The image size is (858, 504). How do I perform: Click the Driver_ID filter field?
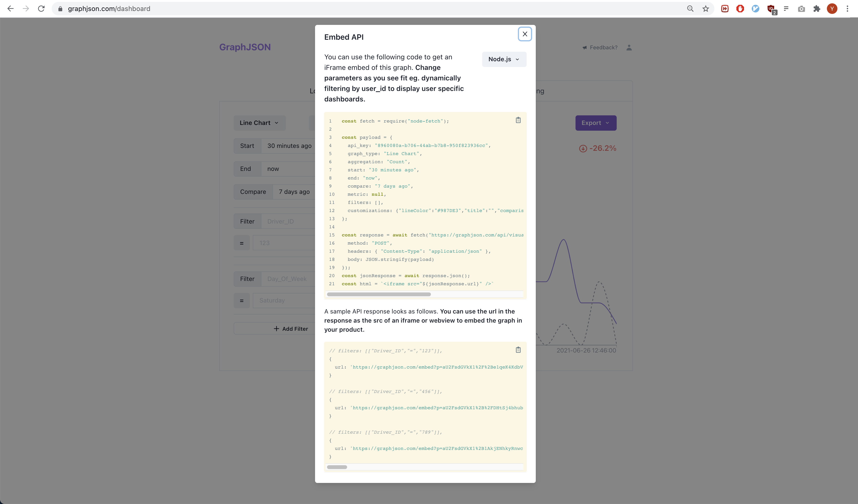(288, 222)
